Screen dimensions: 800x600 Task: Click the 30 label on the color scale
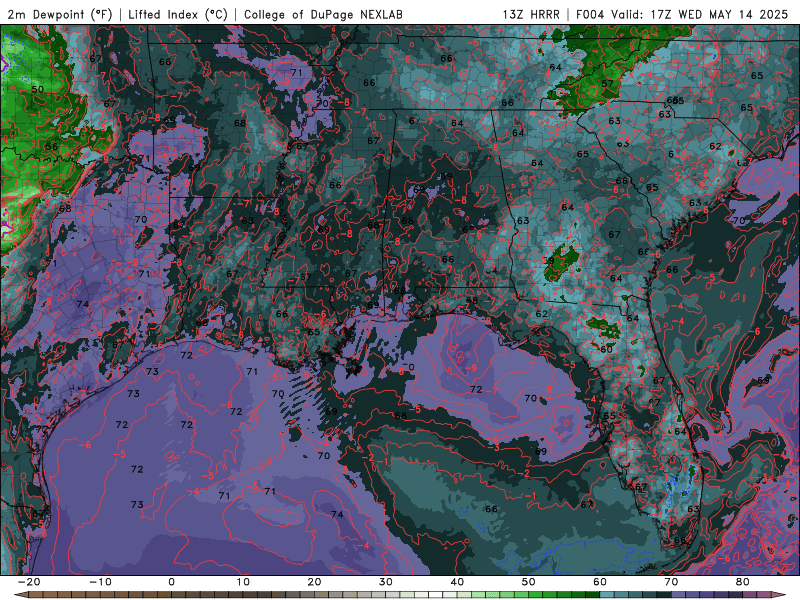point(386,582)
